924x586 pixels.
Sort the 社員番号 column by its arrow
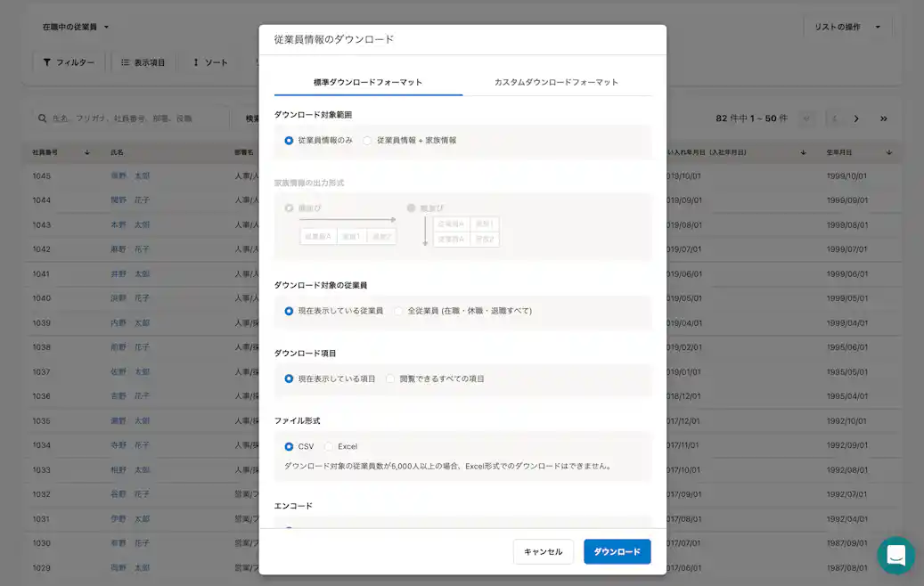[x=86, y=151]
